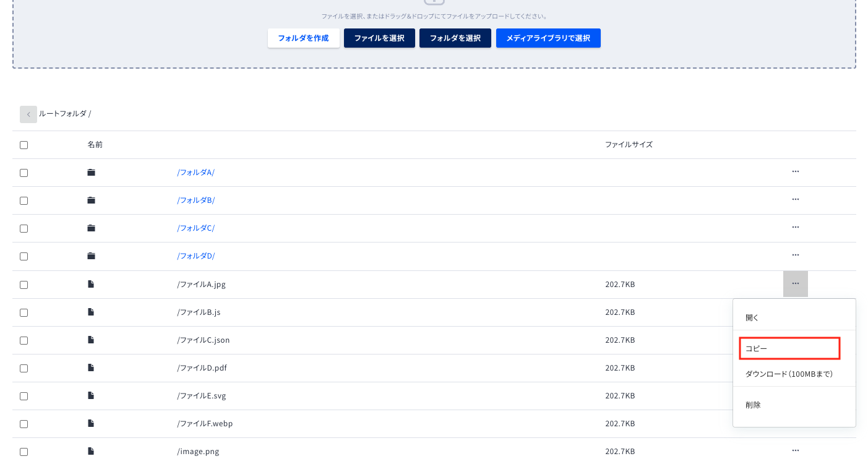Click the file icon for ファイルB.js

click(x=91, y=312)
